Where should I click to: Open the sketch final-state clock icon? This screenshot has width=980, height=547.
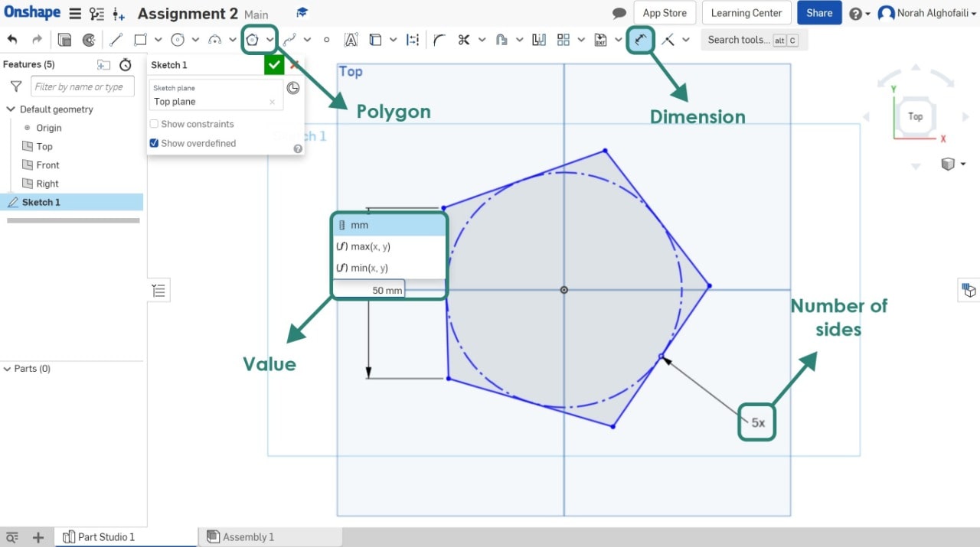292,88
